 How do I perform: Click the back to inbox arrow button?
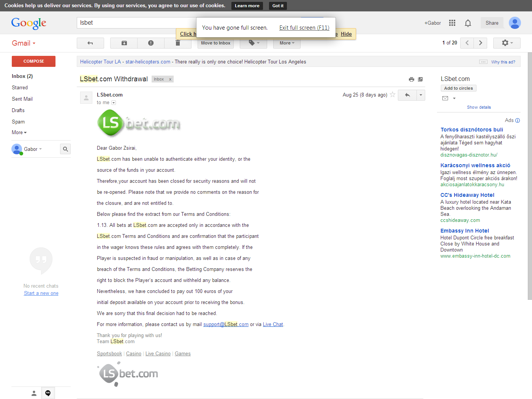pos(90,43)
